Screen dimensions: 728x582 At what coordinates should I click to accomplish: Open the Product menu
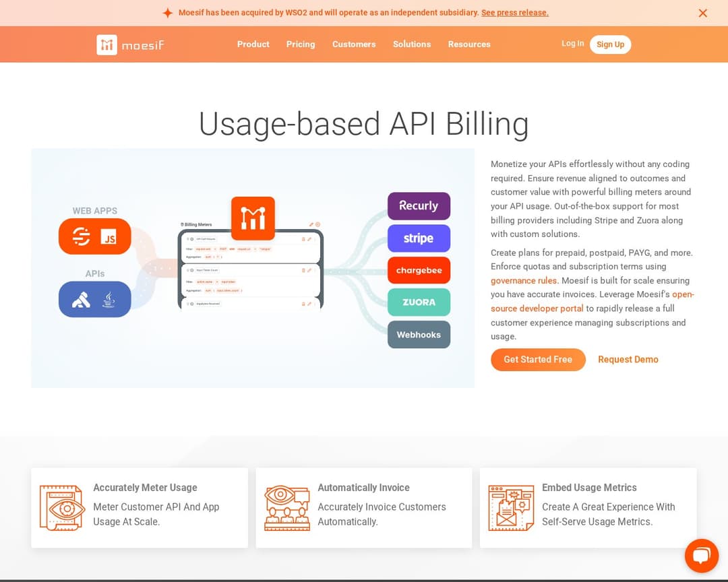[x=253, y=44]
